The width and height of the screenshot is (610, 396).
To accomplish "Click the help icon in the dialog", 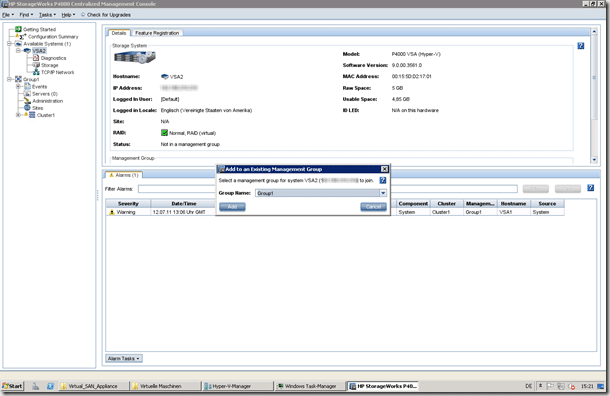I will pyautogui.click(x=383, y=180).
